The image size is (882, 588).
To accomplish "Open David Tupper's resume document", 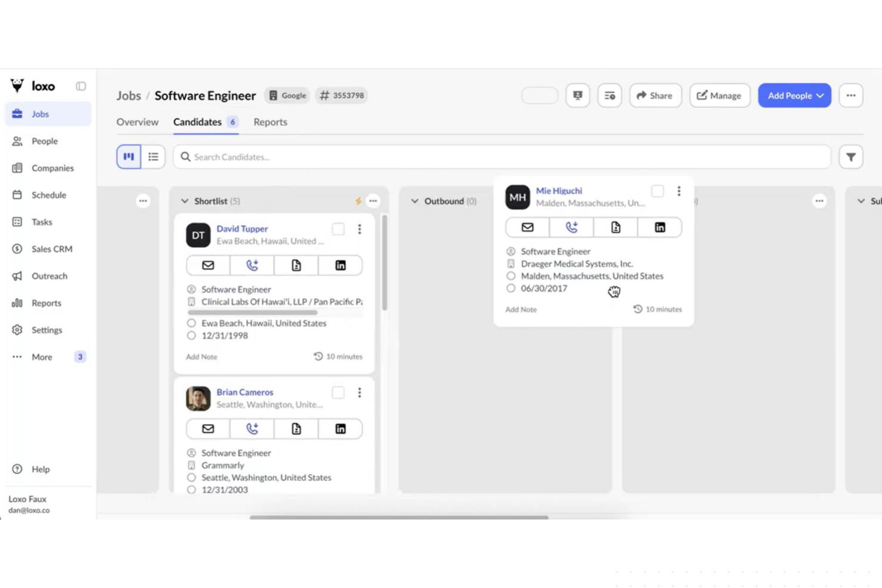I will point(296,265).
